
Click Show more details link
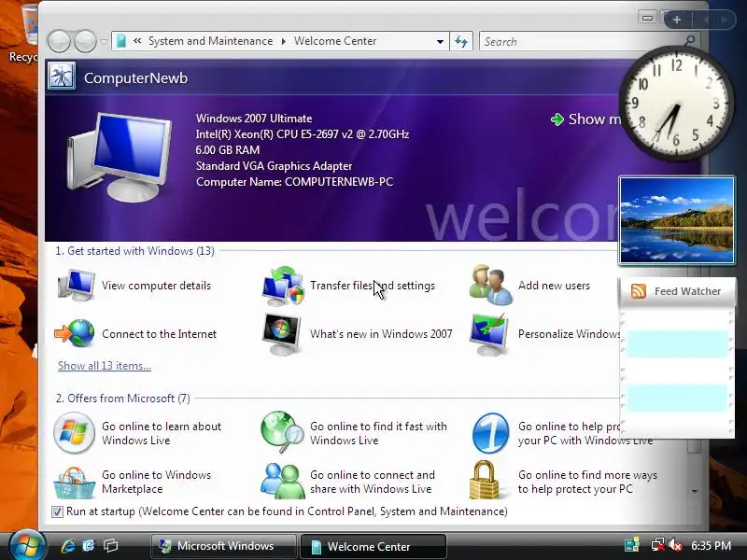tap(586, 119)
